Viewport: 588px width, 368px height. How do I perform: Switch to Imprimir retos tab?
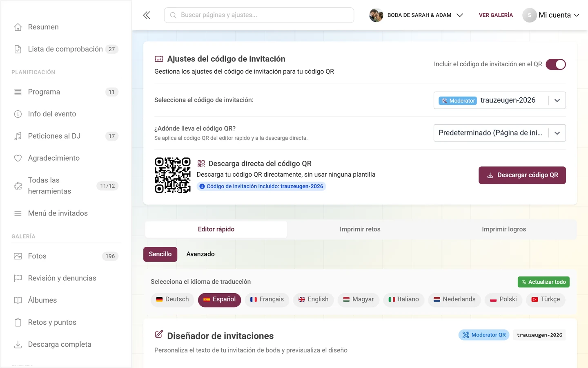coord(360,229)
